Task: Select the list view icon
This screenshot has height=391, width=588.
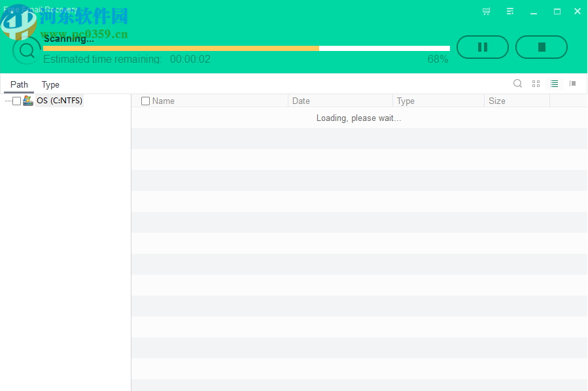Action: (554, 84)
